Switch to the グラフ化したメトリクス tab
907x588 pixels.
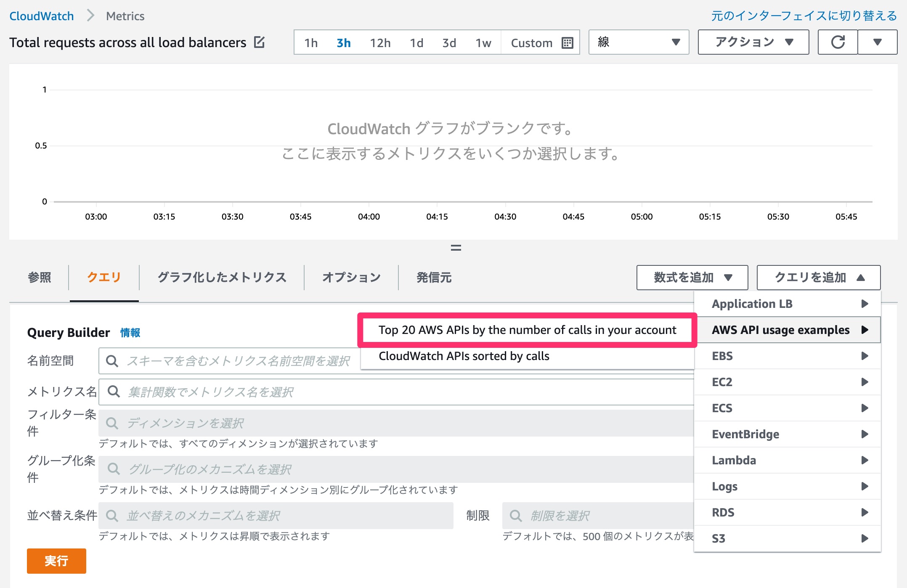[x=222, y=278]
